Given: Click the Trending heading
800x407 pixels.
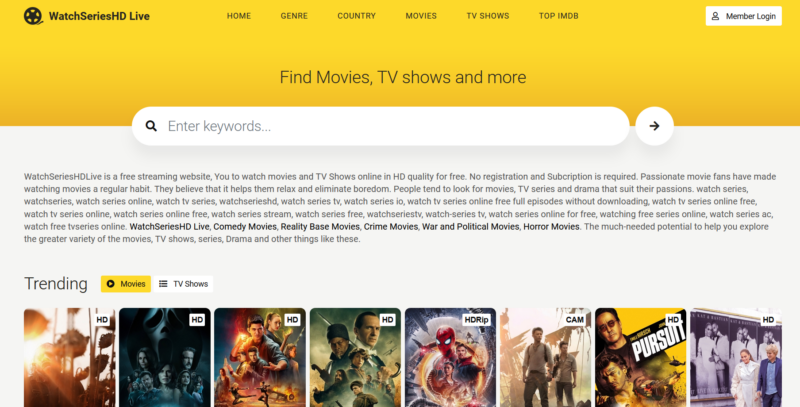Looking at the screenshot, I should (x=56, y=284).
